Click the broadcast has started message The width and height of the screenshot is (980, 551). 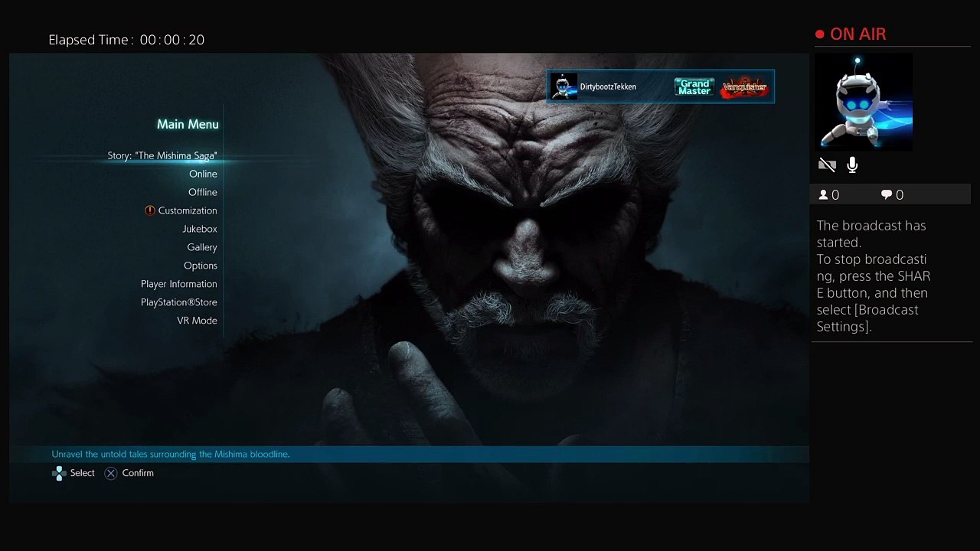[x=874, y=276]
